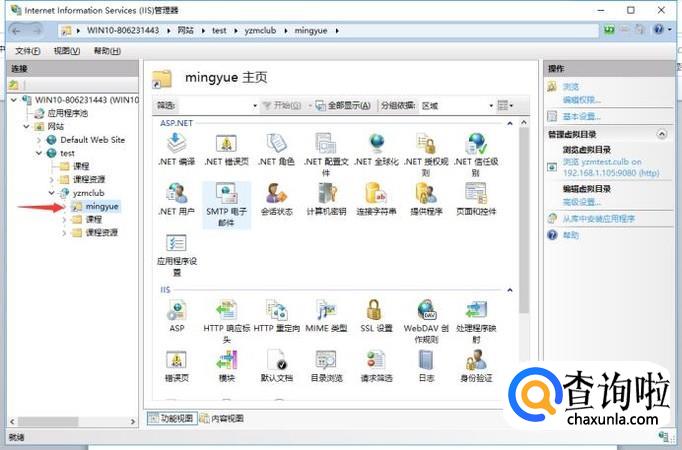The height and width of the screenshot is (450, 682).
Task: Collapse the IIS group section
Action: point(510,290)
